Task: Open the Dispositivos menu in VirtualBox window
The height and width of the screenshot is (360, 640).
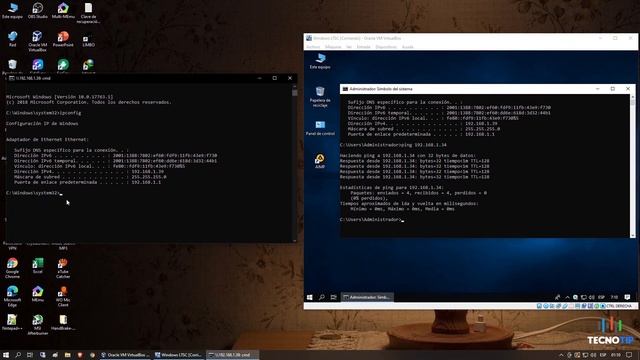Action: (386, 47)
